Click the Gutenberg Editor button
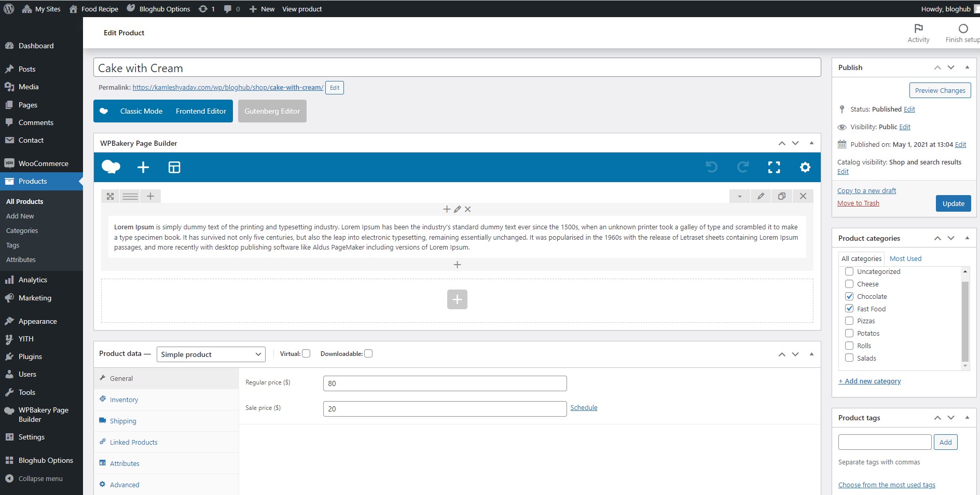Viewport: 980px width, 495px height. point(272,111)
